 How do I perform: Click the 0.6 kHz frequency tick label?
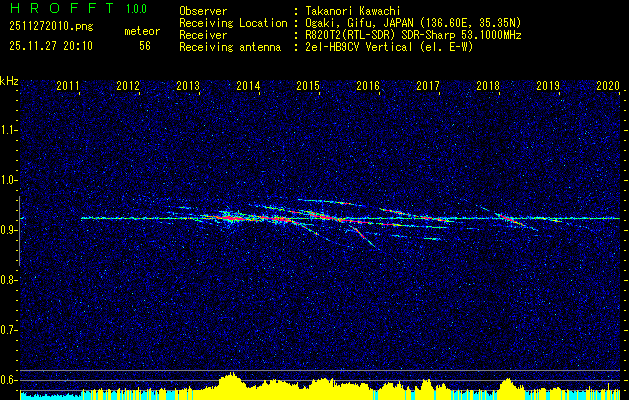point(8,380)
